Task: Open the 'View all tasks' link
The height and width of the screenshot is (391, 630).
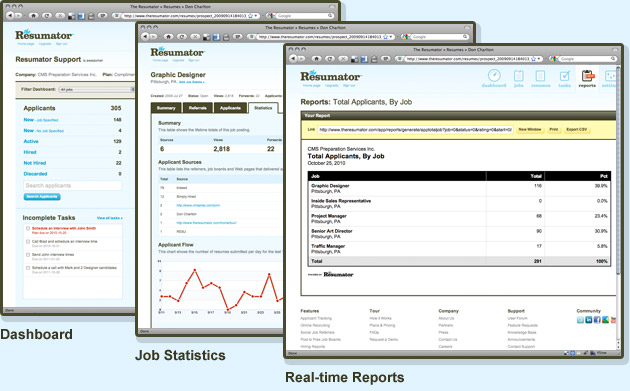Action: (110, 218)
